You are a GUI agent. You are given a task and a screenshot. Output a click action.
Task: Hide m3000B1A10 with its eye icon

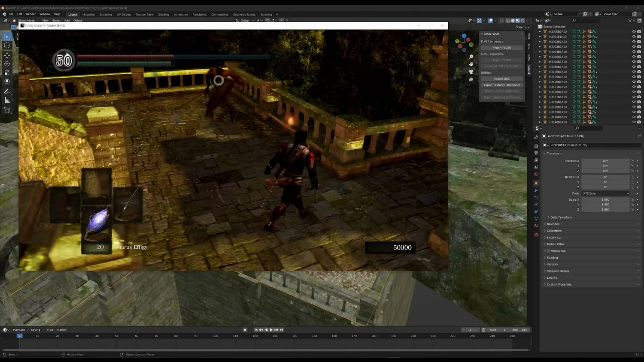coord(634,32)
